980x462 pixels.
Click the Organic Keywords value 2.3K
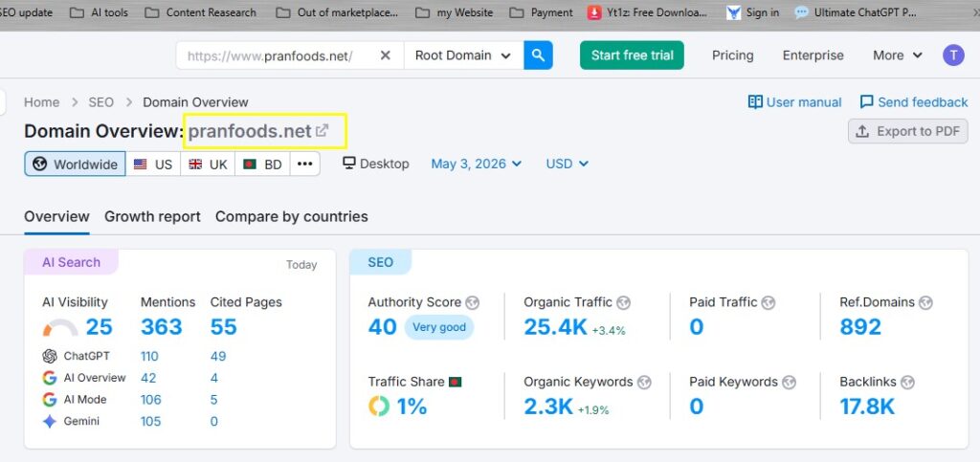click(548, 407)
